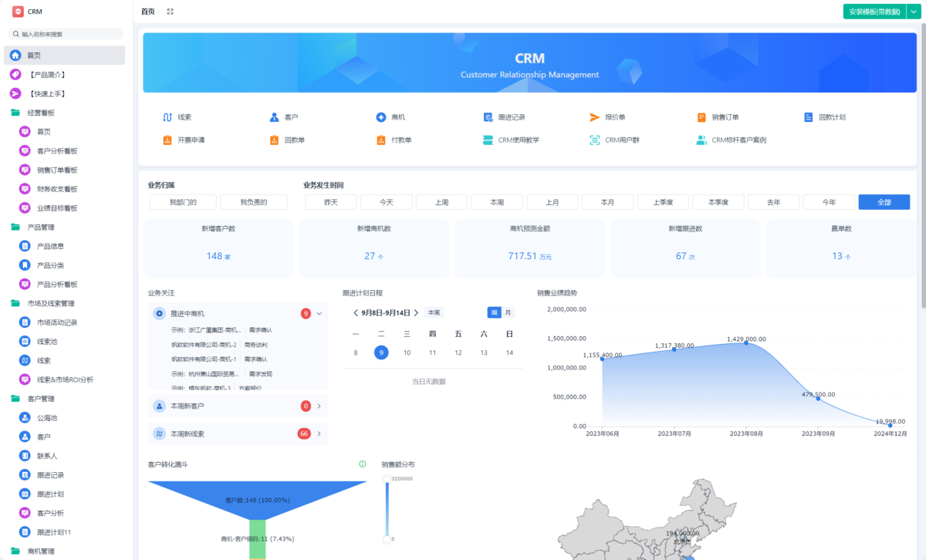Select the 本月 time filter
The image size is (926, 560).
click(608, 202)
